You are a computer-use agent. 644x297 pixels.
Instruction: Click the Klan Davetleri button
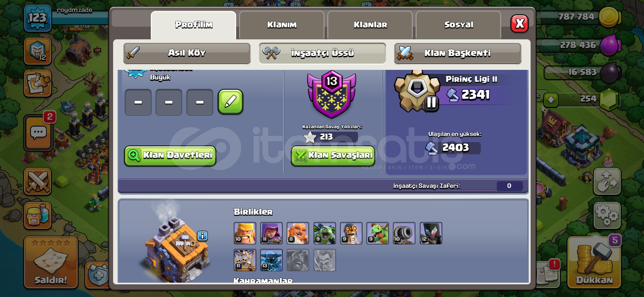pyautogui.click(x=170, y=156)
